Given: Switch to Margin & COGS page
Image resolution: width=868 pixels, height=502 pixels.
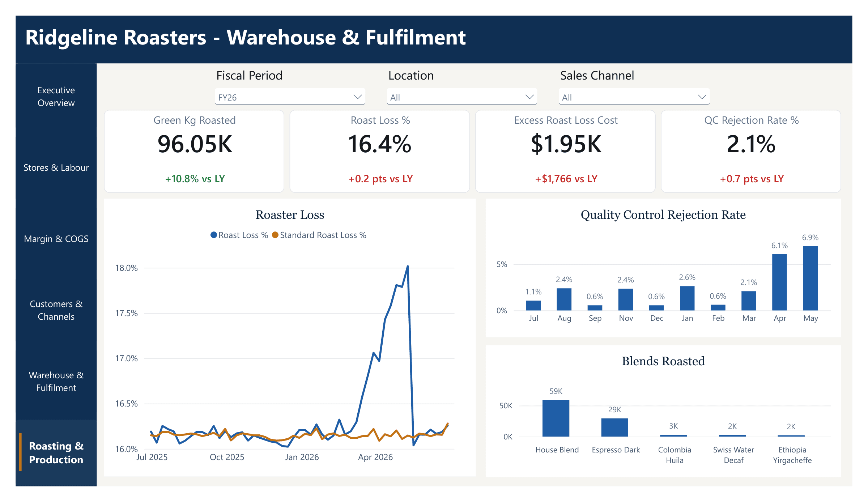Looking at the screenshot, I should coord(56,239).
